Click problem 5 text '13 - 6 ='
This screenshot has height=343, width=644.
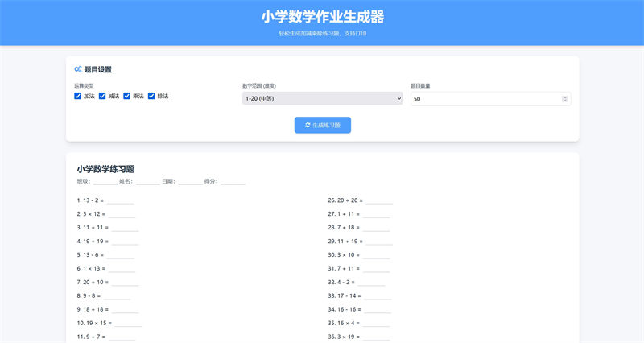[93, 254]
